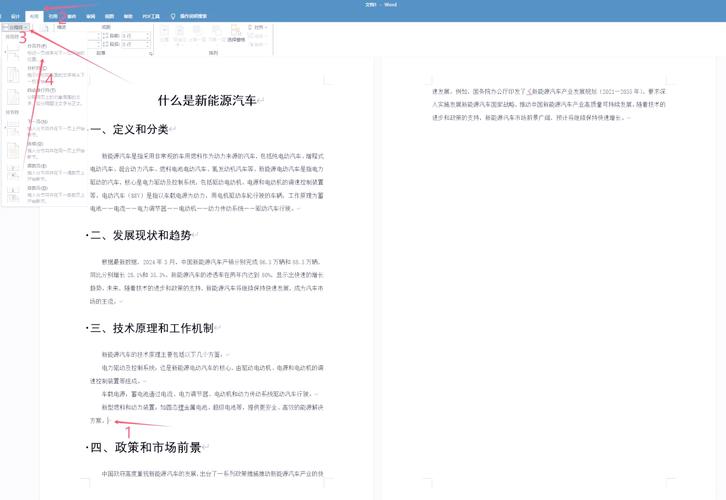Open the 选择窗格 Selection Pane
This screenshot has height=500, width=726.
coord(236,35)
